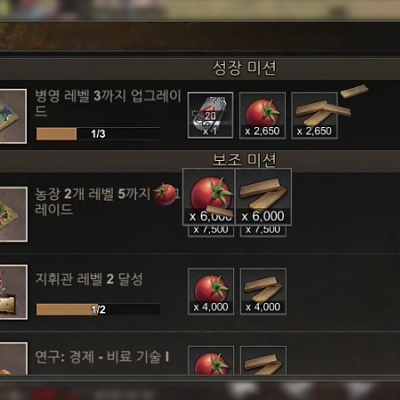Select the x 2,650 tomato food reward

tap(262, 115)
